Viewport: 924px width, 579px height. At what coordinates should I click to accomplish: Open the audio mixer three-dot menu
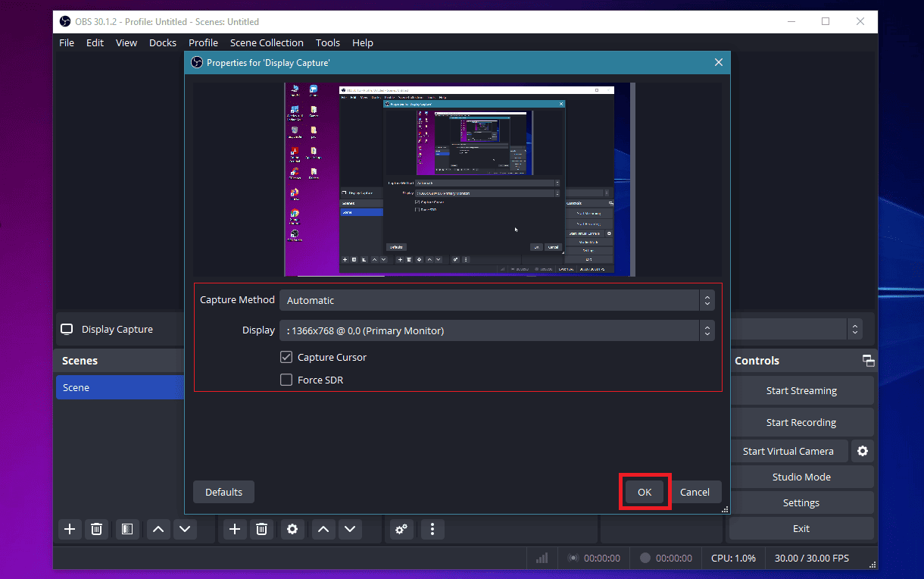(x=432, y=529)
